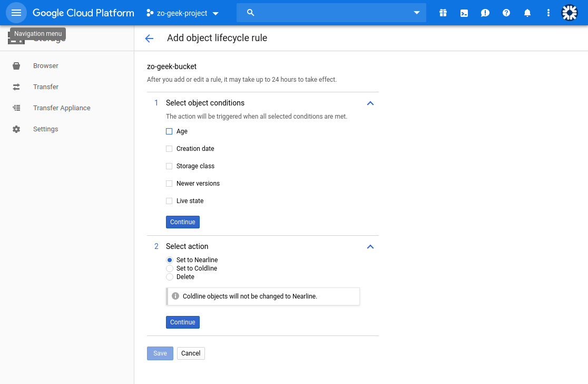Go back using the arrow icon
Viewport: 588px width, 384px height.
click(x=149, y=38)
